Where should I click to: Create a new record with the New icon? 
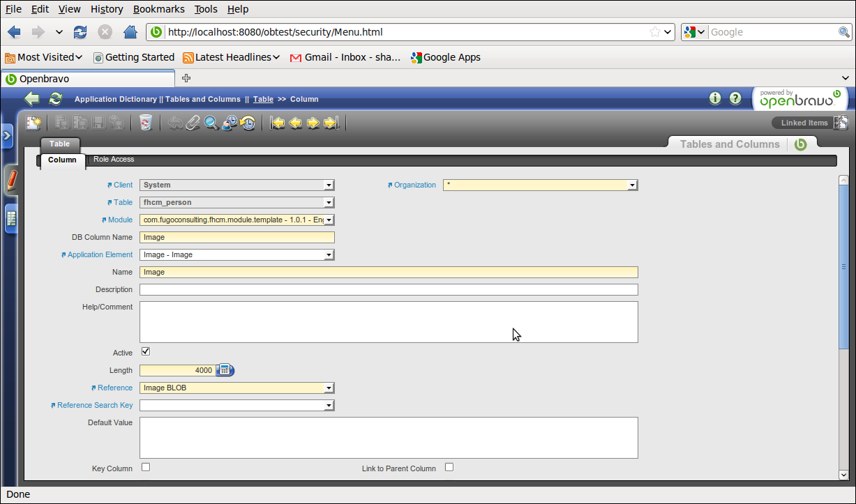pyautogui.click(x=33, y=123)
